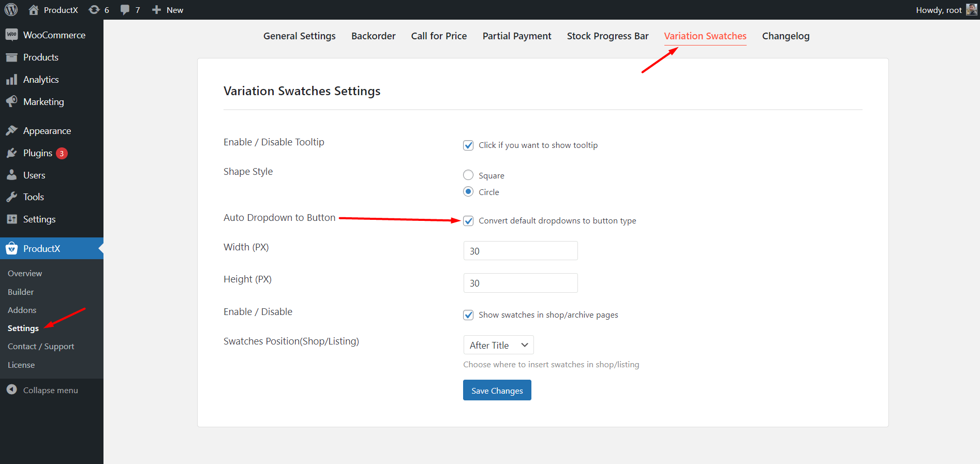Click the Plugins plug icon
980x464 pixels.
(11, 153)
